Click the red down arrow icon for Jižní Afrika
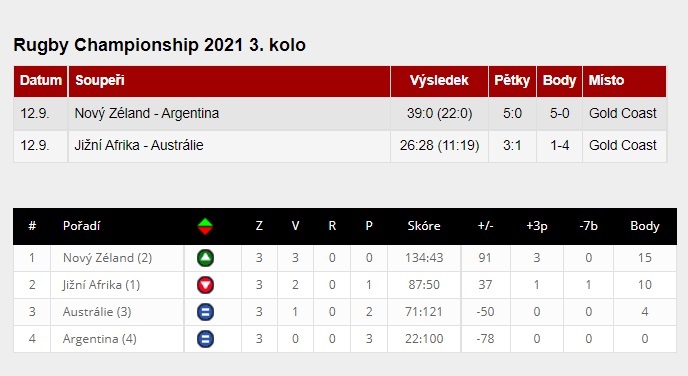 point(205,285)
